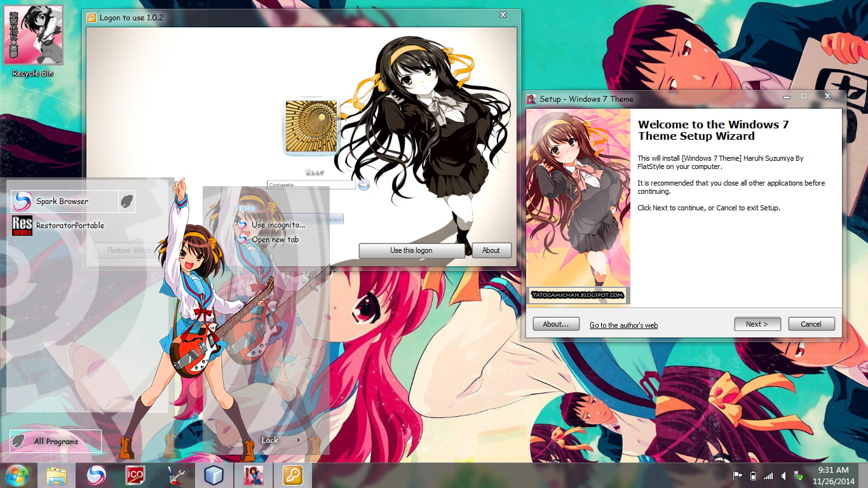Expand Spark Browser jump list arrow
868x488 pixels.
click(127, 201)
